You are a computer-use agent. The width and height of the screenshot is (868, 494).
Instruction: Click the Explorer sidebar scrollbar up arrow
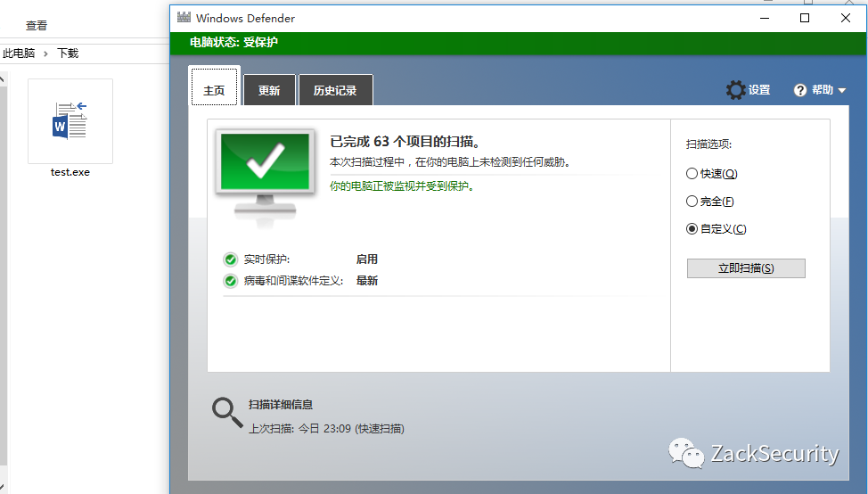point(3,79)
